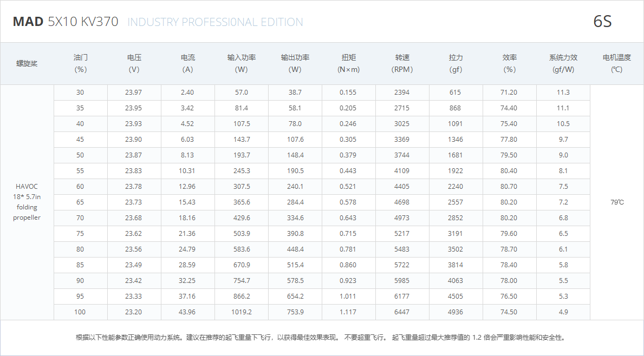Click the usage note paragraph below the table
Viewport: 644px width, 356px height.
tap(322, 338)
